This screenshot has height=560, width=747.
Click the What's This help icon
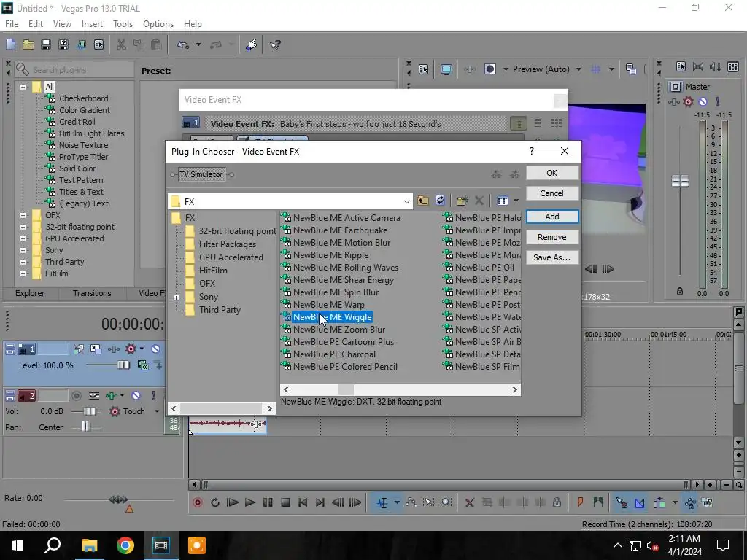pyautogui.click(x=275, y=44)
